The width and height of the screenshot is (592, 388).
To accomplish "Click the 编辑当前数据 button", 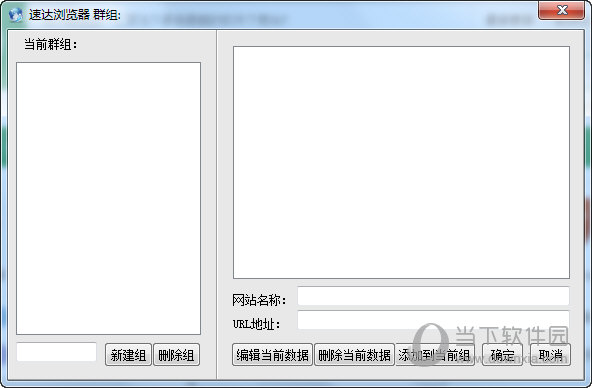I will point(272,355).
